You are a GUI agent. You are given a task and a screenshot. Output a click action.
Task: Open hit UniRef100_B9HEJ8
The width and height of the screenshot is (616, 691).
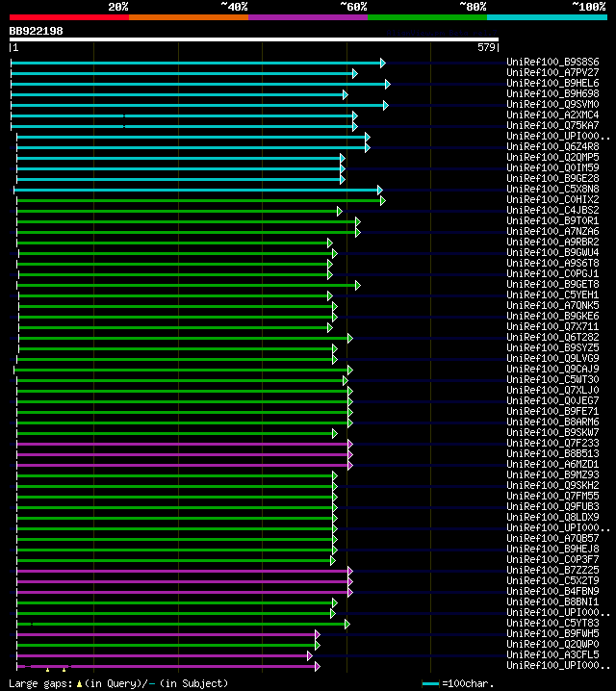(x=552, y=549)
